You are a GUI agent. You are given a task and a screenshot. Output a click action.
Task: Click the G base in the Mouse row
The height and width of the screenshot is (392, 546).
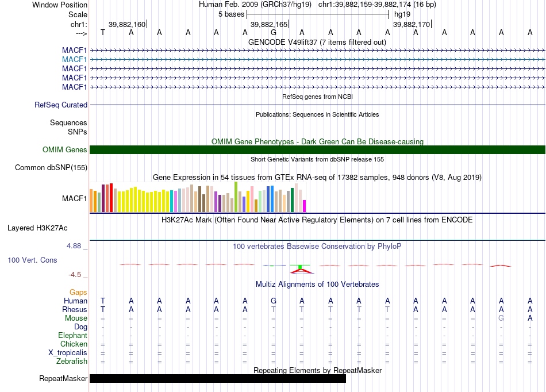tap(501, 318)
